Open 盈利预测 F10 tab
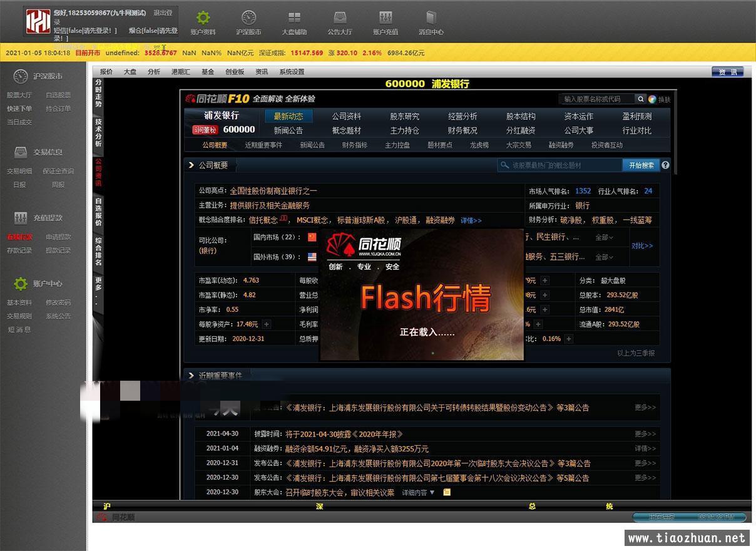The height and width of the screenshot is (551, 756). click(637, 116)
